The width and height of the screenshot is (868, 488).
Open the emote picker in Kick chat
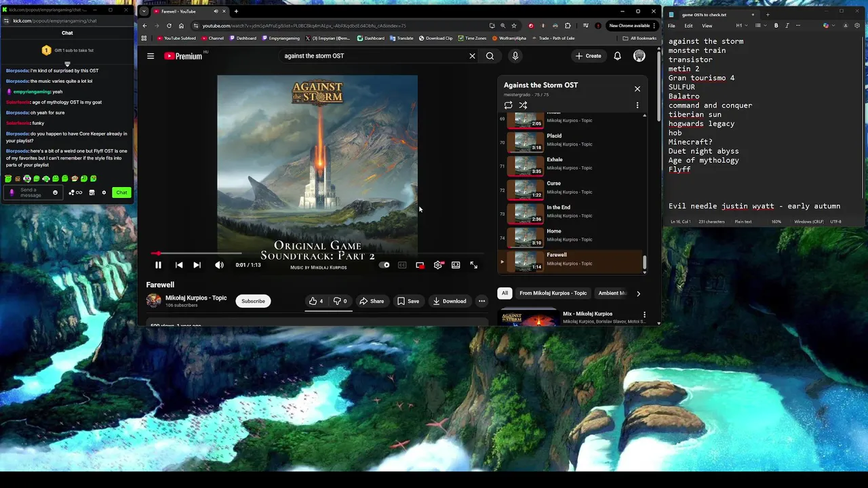point(55,192)
